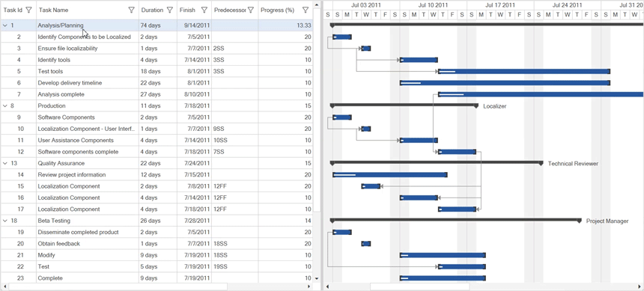Click the 7SS predecessor cell
This screenshot has width=644, height=291.
click(235, 152)
